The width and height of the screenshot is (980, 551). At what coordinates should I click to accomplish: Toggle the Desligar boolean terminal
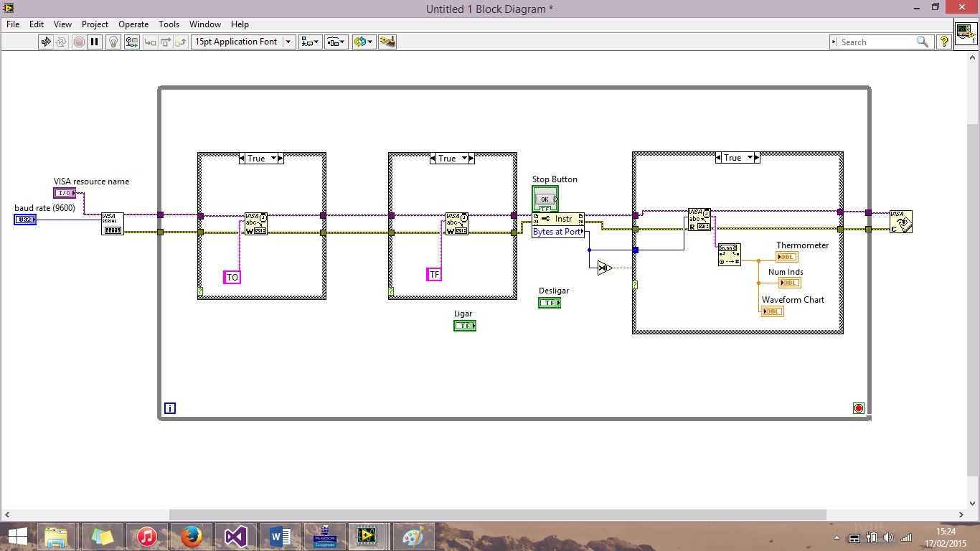pyautogui.click(x=550, y=302)
